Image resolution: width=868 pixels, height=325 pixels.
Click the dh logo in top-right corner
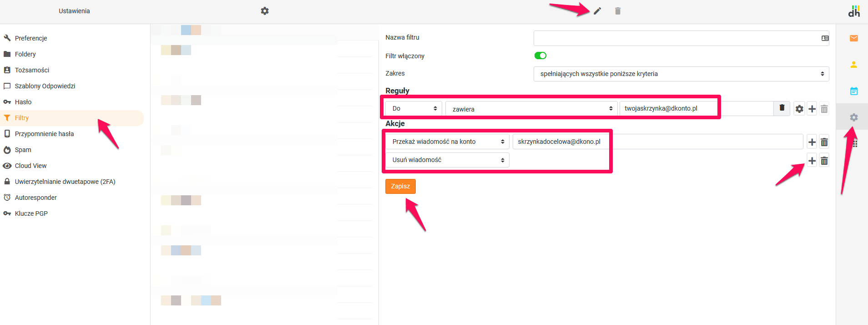click(854, 11)
